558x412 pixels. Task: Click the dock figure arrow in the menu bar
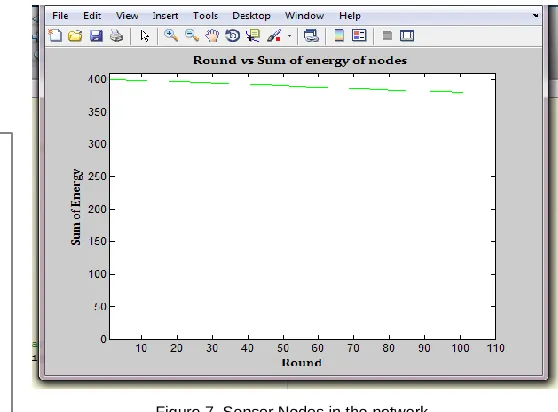click(x=536, y=15)
